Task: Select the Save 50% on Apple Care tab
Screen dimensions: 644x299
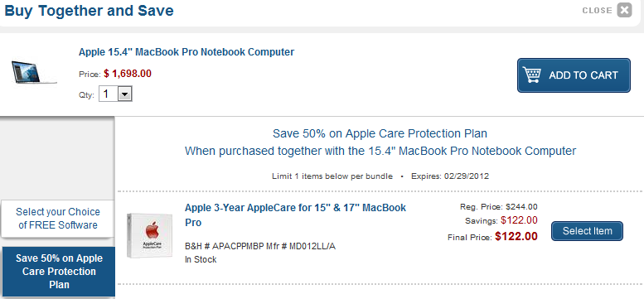Action: pyautogui.click(x=58, y=272)
